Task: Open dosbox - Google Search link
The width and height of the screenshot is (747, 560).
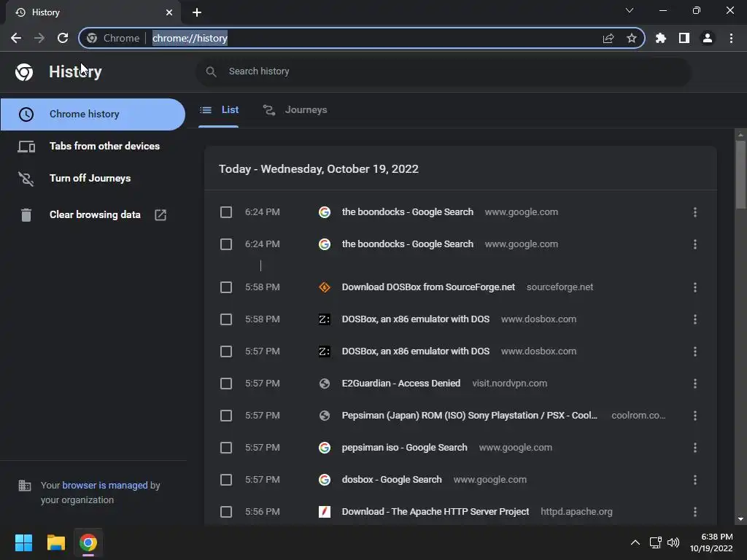Action: coord(392,480)
